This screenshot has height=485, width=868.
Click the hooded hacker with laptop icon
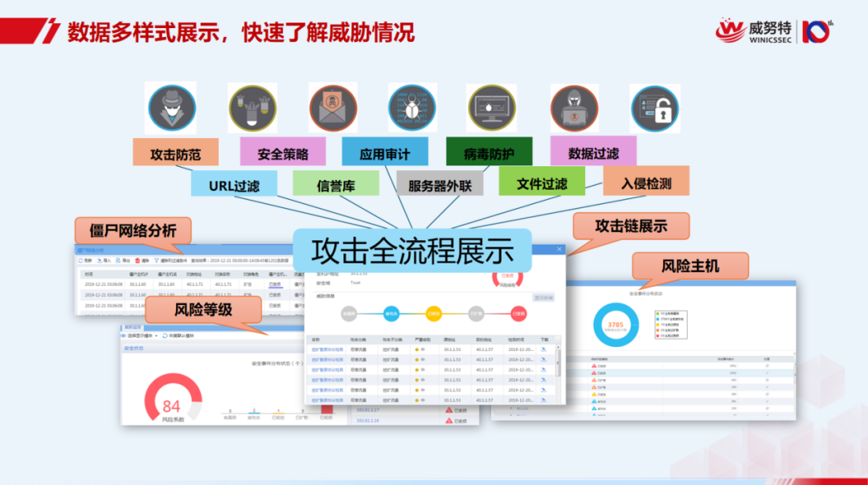coord(575,108)
